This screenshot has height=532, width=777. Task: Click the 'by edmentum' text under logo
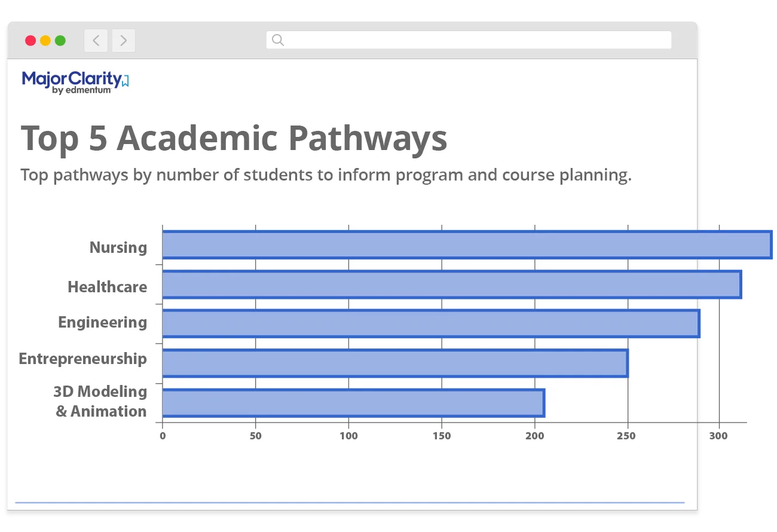81,90
